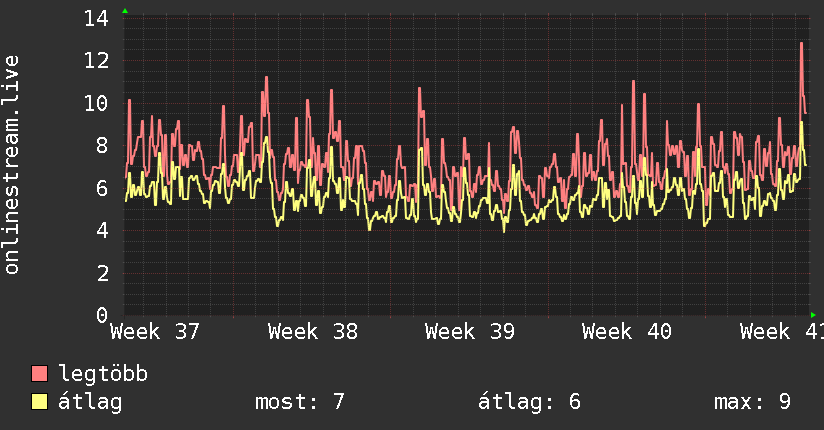Click the 'max: 9' value

click(x=752, y=402)
